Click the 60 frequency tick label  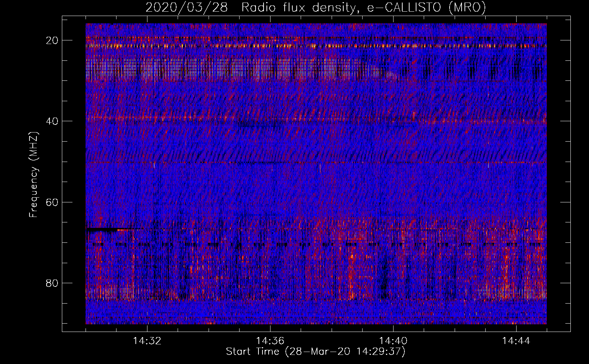(52, 202)
